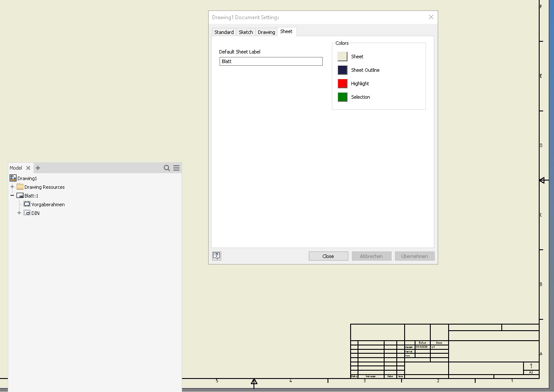This screenshot has height=392, width=554.
Task: Open the Drawing tab in Document Settings
Action: tap(266, 32)
